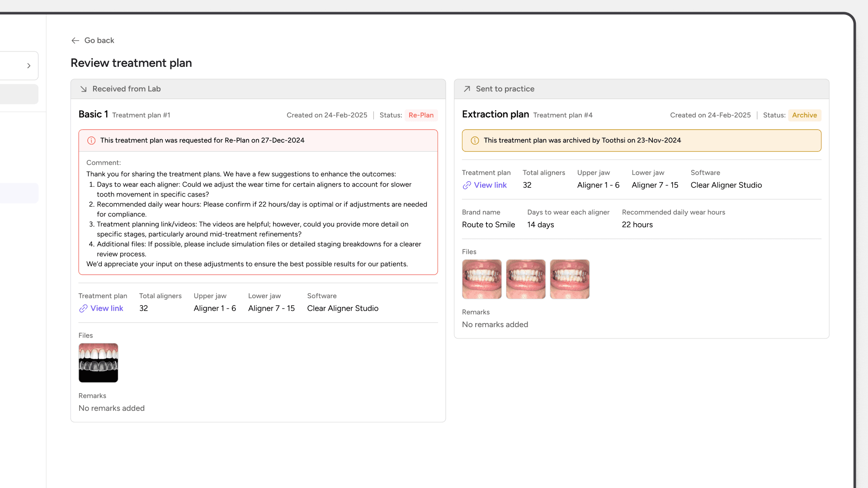
Task: Click the Received from Lab arrow icon
Action: coord(84,89)
